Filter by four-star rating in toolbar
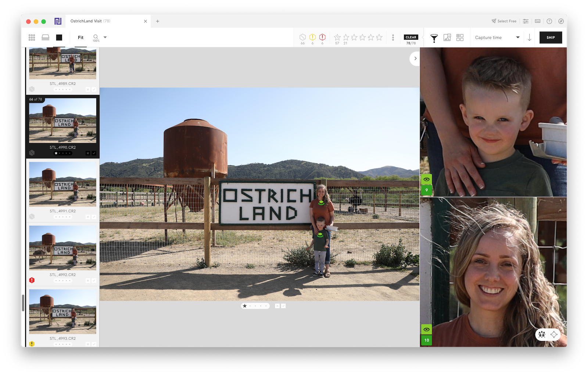The image size is (588, 375). [x=371, y=37]
